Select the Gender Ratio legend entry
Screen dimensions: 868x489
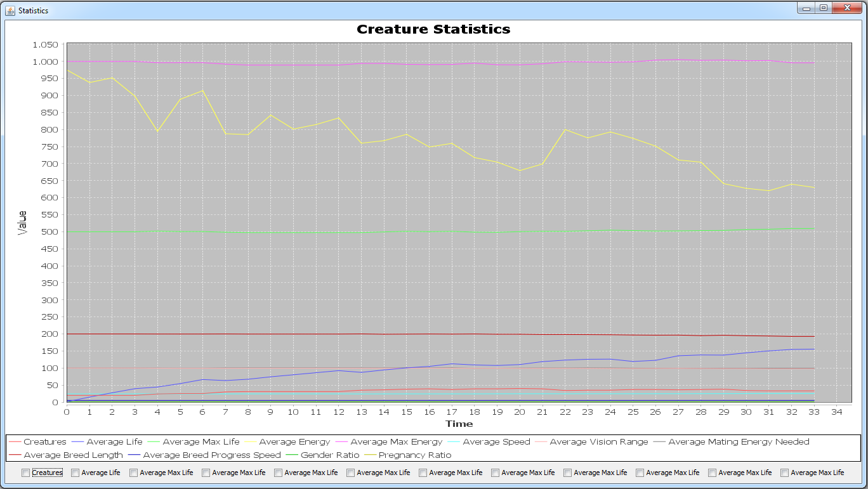pos(322,455)
